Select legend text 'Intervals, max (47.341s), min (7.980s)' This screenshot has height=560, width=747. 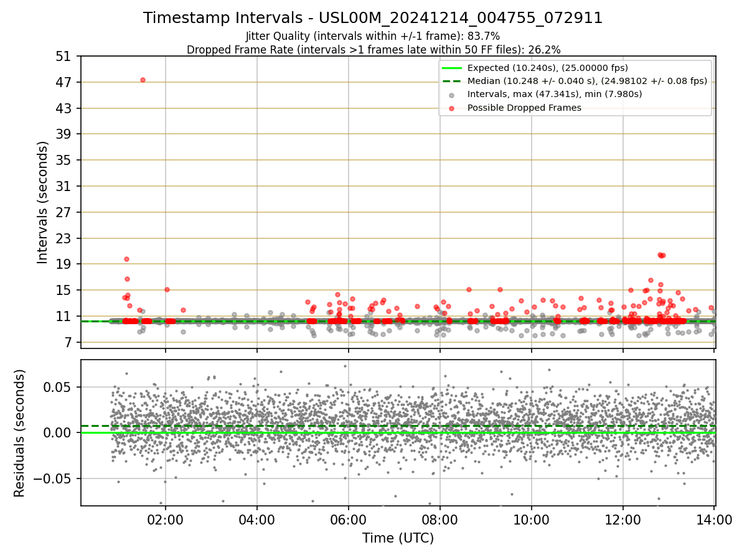point(555,94)
